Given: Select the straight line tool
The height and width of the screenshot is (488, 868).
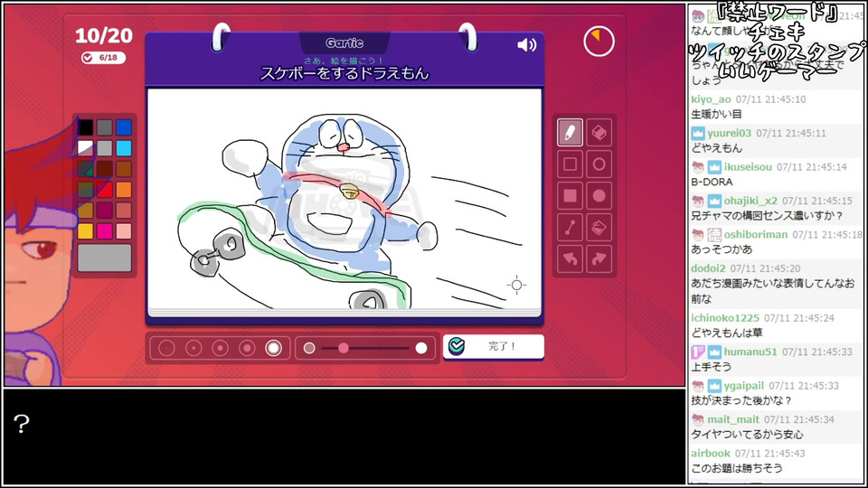Looking at the screenshot, I should (570, 228).
